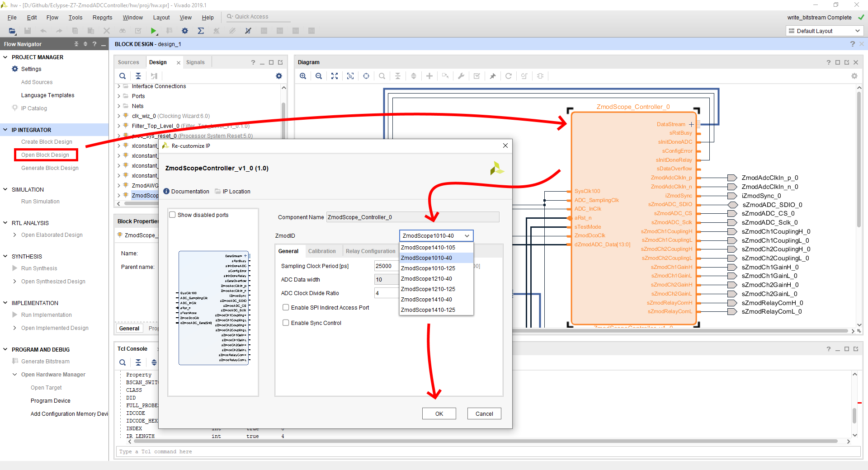Image resolution: width=868 pixels, height=470 pixels.
Task: Choose ZmodScope1410-125 from the list
Action: [x=436, y=310]
